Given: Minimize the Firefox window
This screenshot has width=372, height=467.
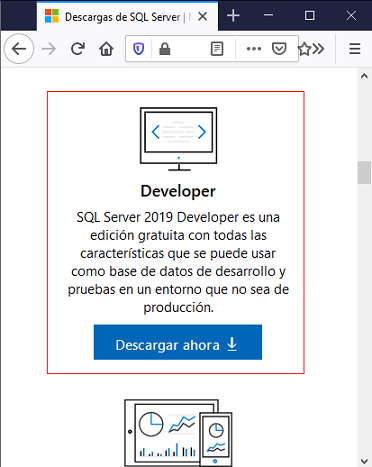Looking at the screenshot, I should [x=269, y=15].
